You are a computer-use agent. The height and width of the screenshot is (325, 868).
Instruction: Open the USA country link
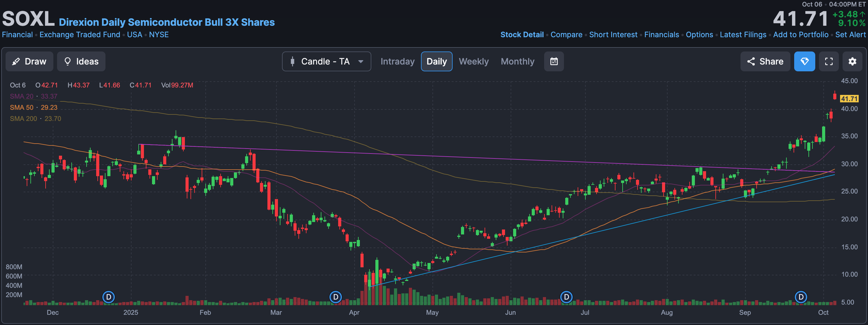click(x=134, y=35)
